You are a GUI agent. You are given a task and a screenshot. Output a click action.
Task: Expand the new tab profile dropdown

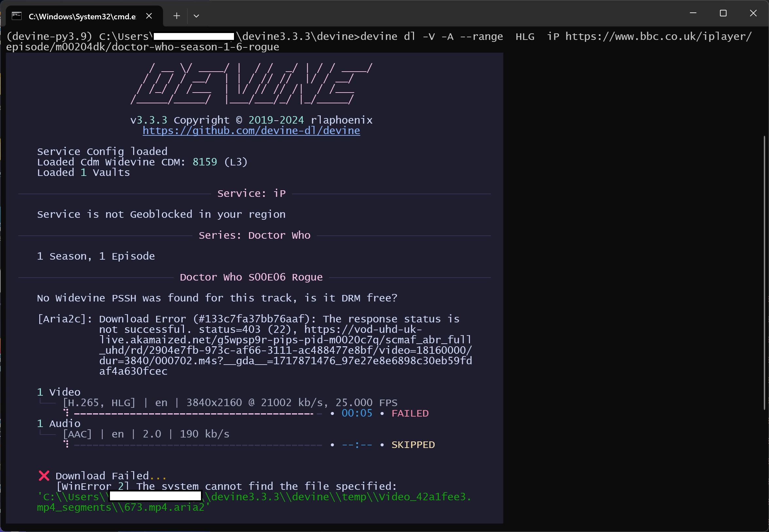pyautogui.click(x=196, y=16)
